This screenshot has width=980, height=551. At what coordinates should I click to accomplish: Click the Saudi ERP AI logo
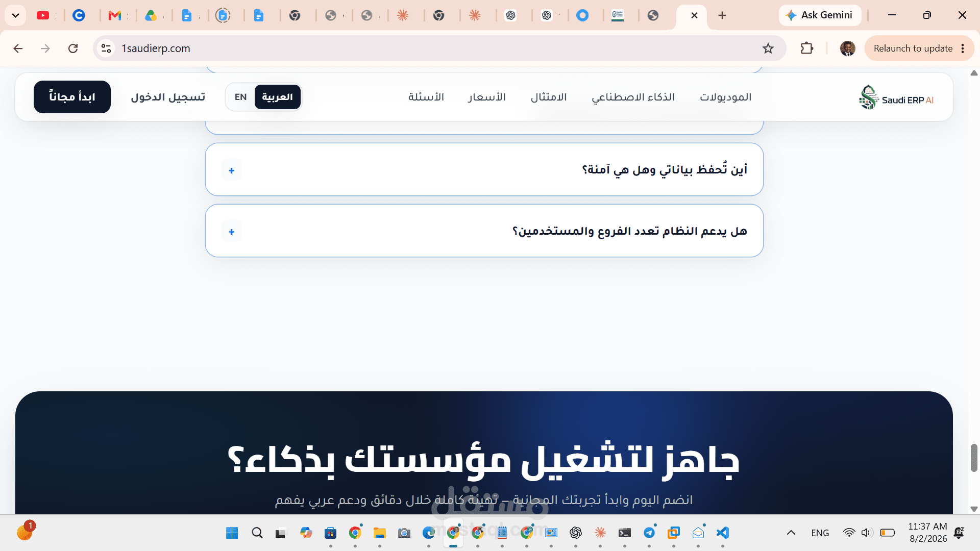896,97
